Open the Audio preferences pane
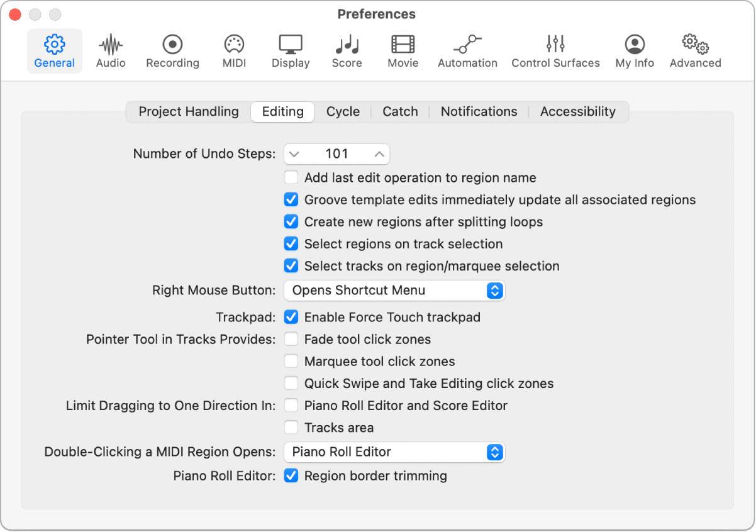 [111, 52]
